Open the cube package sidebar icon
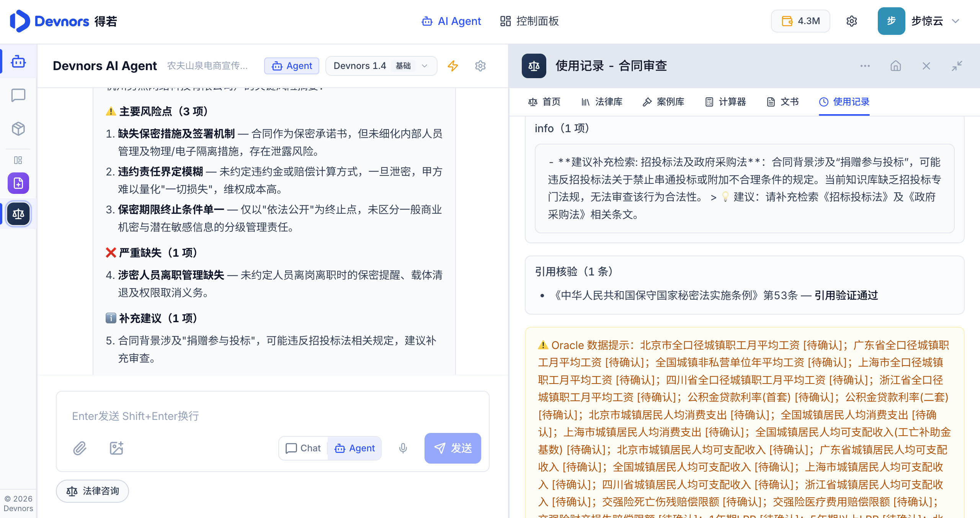The width and height of the screenshot is (980, 518). pos(18,129)
